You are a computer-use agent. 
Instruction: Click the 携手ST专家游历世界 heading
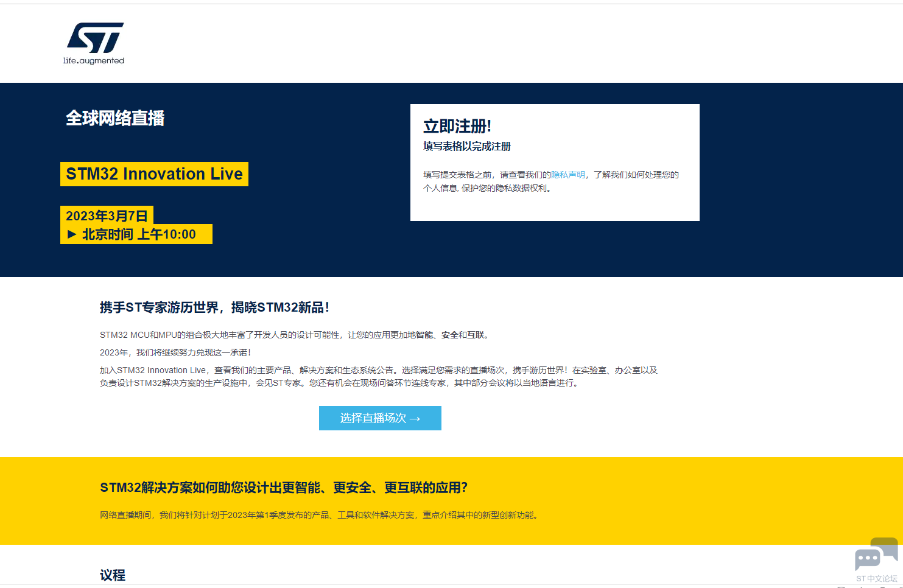click(215, 307)
